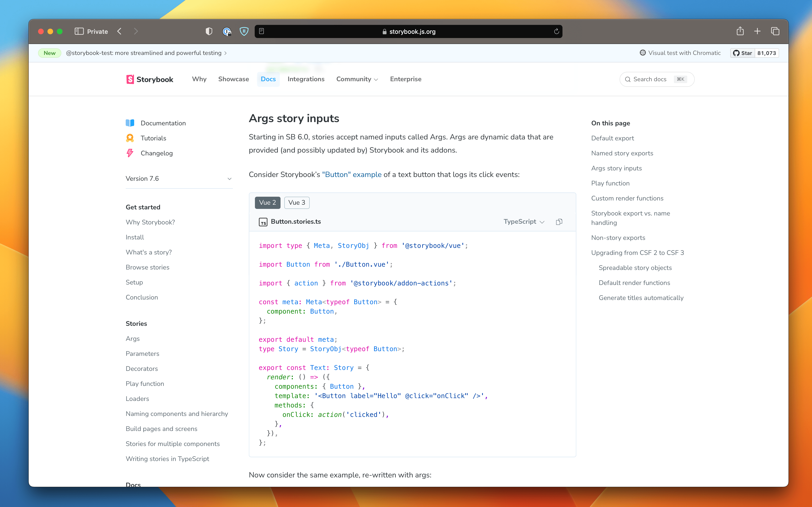Go to the Integrations nav item

(306, 79)
